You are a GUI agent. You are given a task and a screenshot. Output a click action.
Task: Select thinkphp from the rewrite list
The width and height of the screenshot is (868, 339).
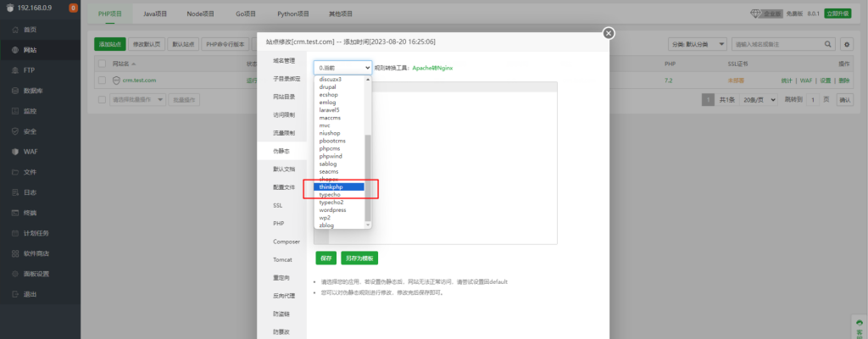point(339,186)
